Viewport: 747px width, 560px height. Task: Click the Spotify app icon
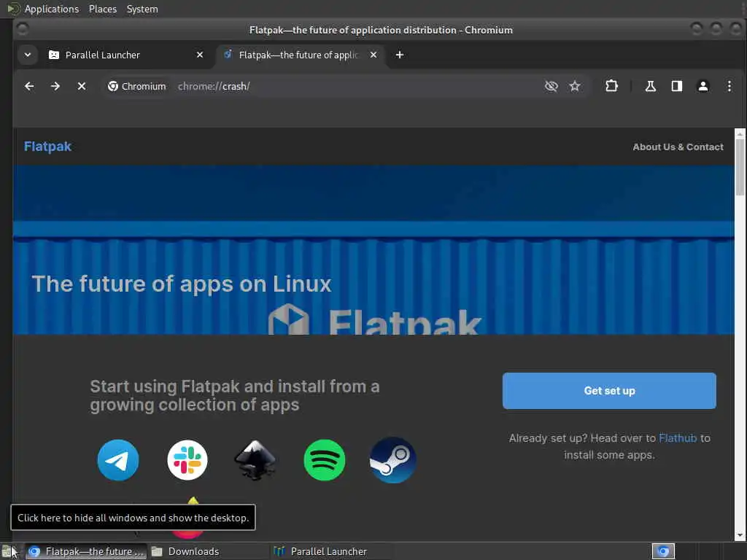[325, 460]
